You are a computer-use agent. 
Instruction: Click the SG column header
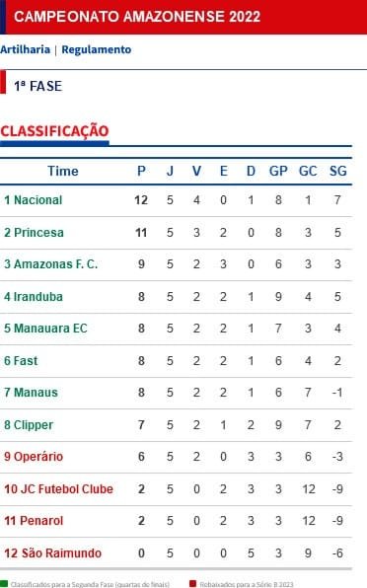337,172
